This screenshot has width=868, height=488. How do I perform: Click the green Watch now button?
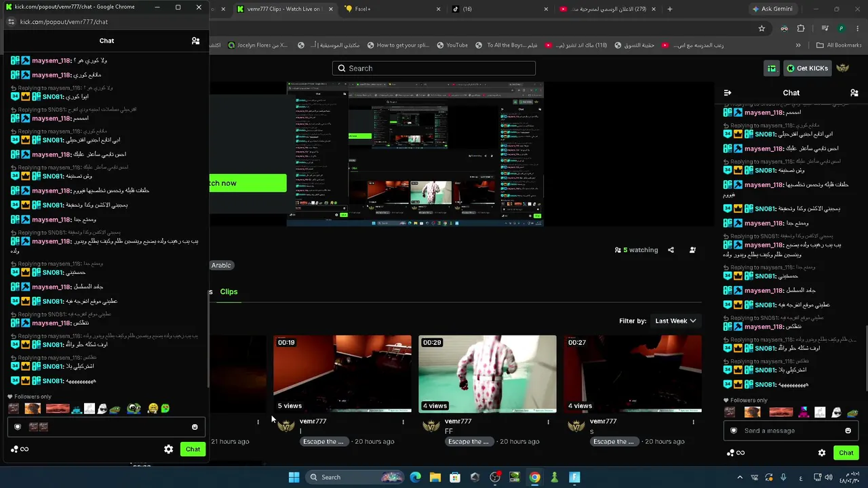pos(248,183)
